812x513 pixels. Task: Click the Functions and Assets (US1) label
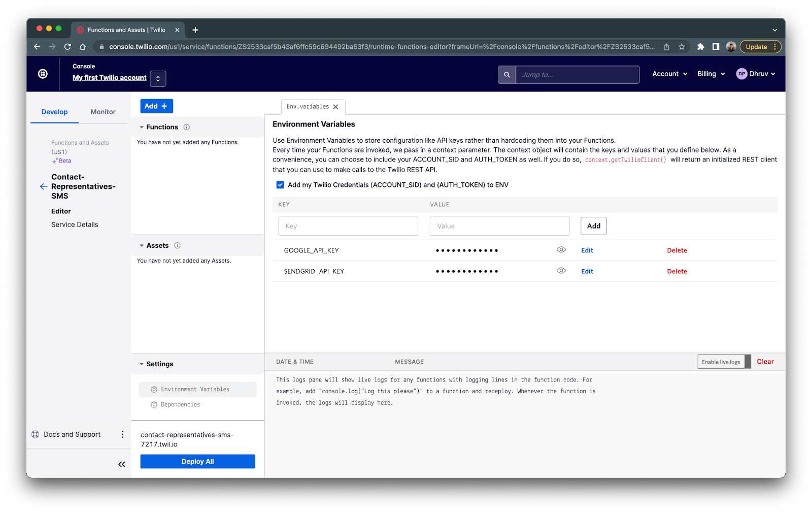(80, 147)
